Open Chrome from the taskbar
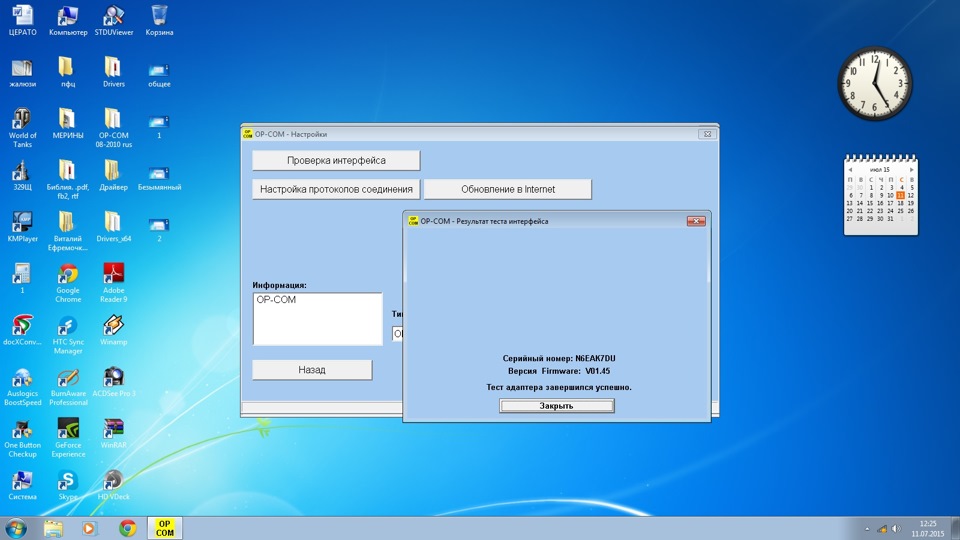 pos(127,528)
